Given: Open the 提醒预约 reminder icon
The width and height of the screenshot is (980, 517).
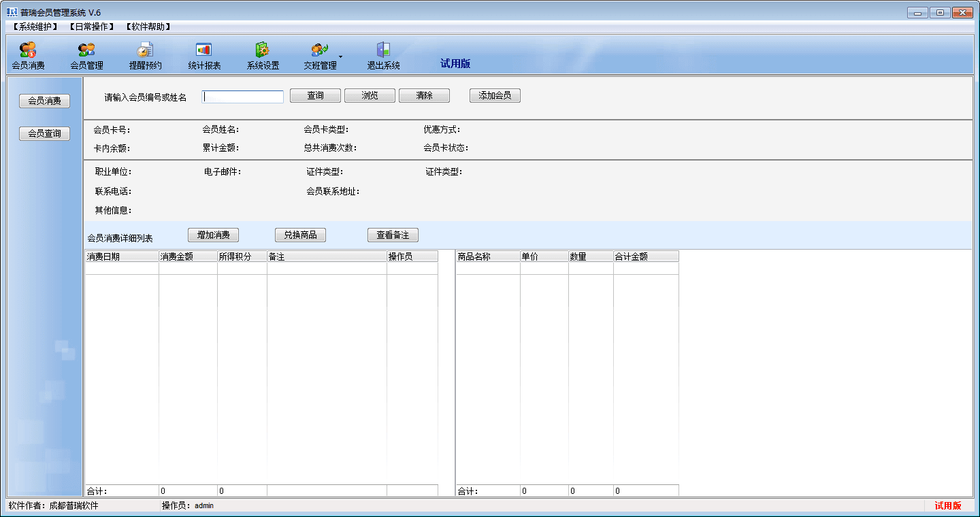Looking at the screenshot, I should 145,50.
